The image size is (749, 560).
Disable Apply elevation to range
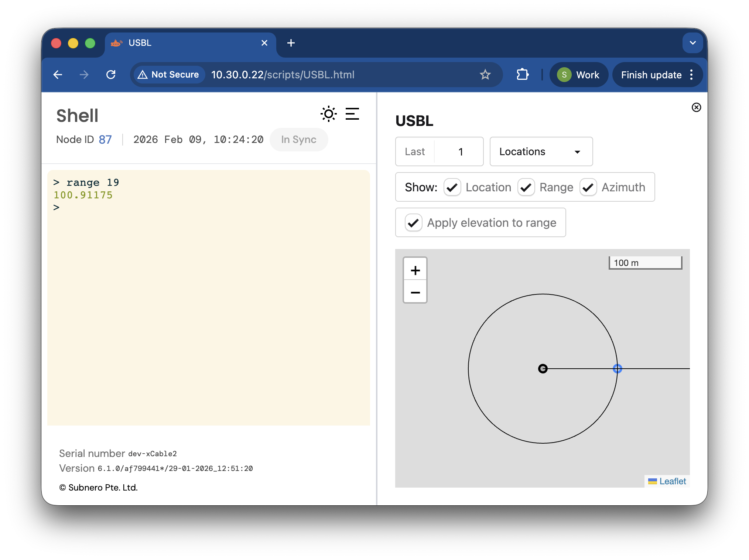pos(413,223)
